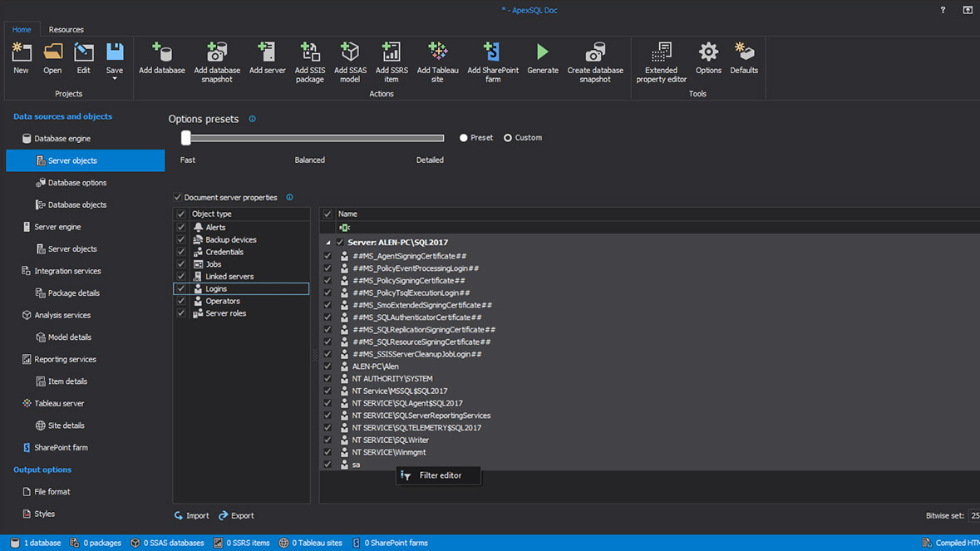Viewport: 980px width, 551px height.
Task: Click the Defaults tool icon
Action: 744,52
